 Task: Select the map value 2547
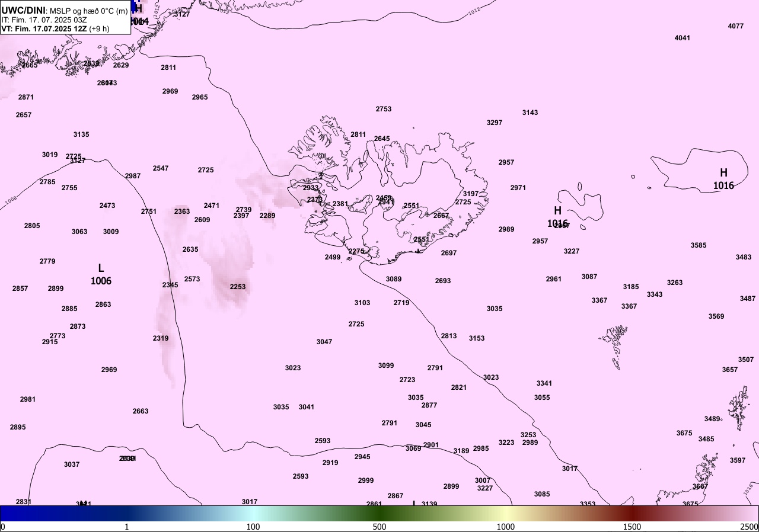pyautogui.click(x=161, y=168)
